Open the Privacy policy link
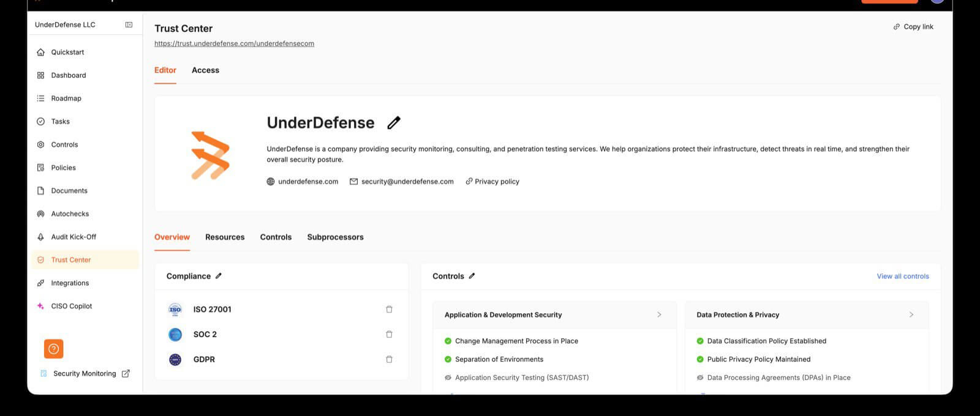This screenshot has width=980, height=416. (x=492, y=182)
